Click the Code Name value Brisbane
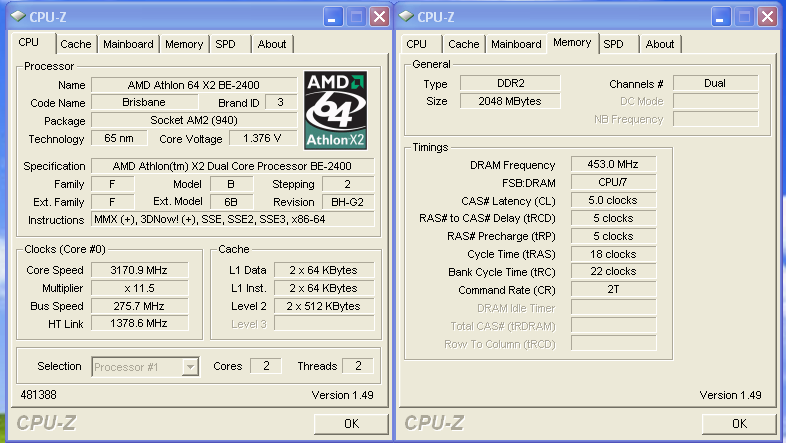786x443 pixels. tap(144, 102)
